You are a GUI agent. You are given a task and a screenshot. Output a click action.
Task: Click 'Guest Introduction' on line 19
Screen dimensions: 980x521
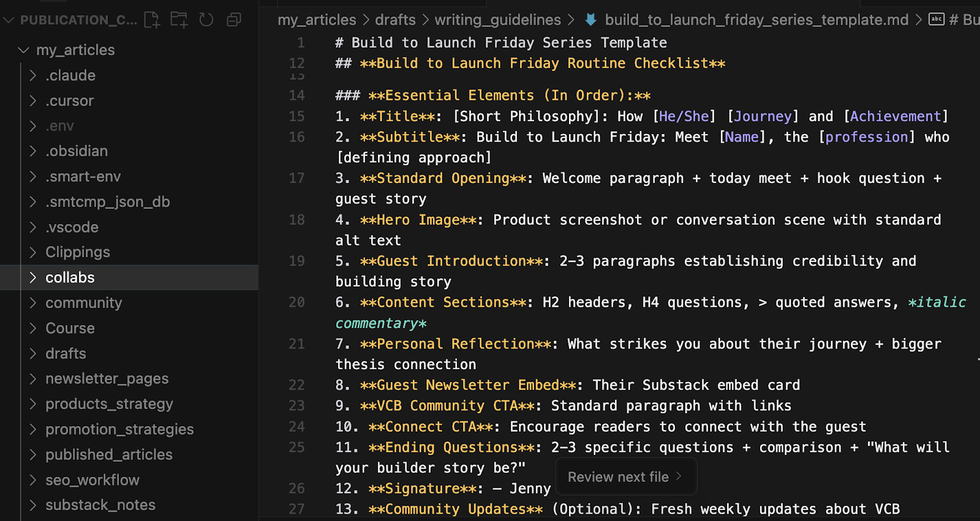pyautogui.click(x=451, y=261)
